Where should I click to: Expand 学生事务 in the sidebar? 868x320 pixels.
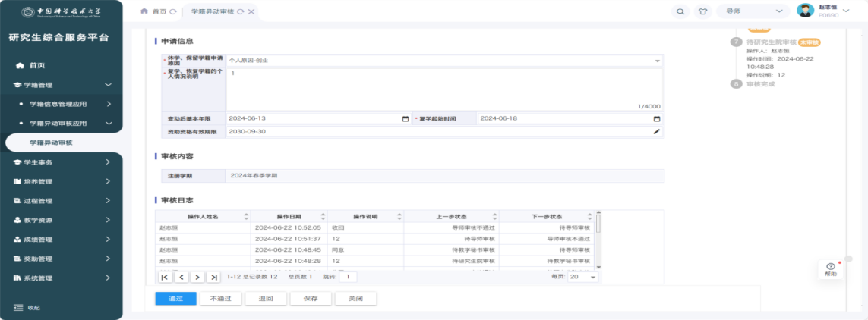pyautogui.click(x=61, y=162)
